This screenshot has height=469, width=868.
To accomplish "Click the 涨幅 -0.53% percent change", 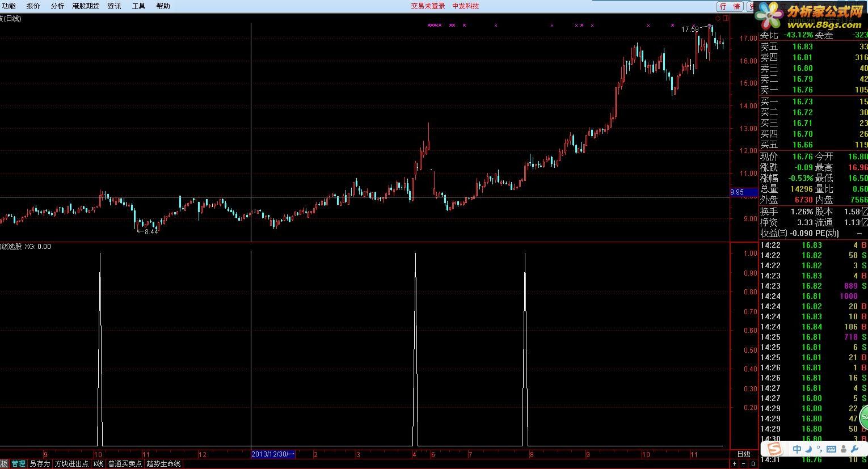I will [800, 178].
